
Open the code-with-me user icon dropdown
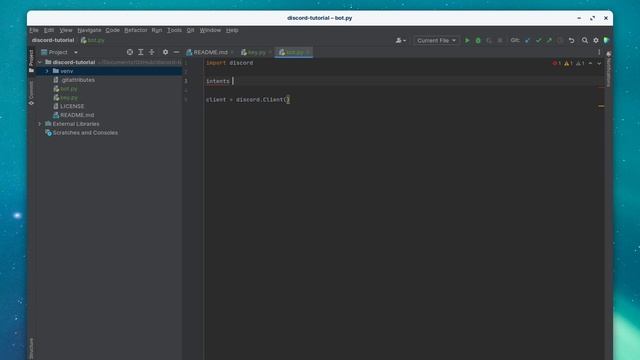[400, 40]
